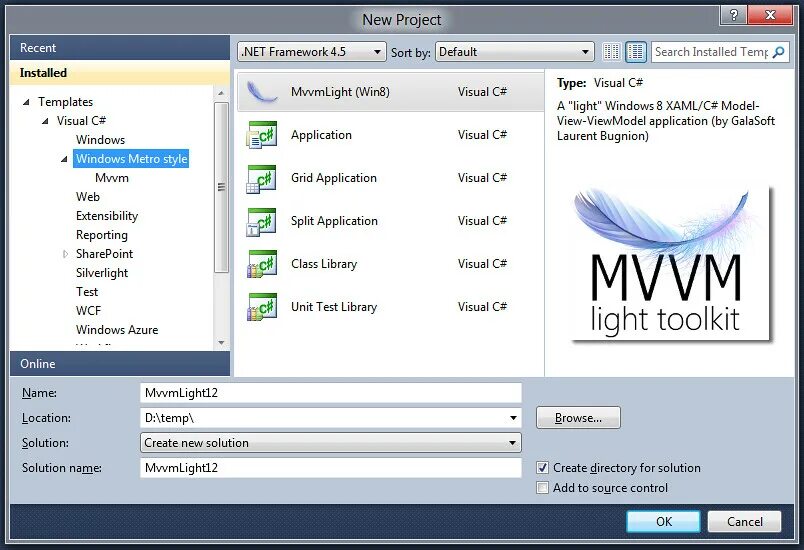Select the MvvmLight (Win8) feather icon
The image size is (804, 550).
262,92
